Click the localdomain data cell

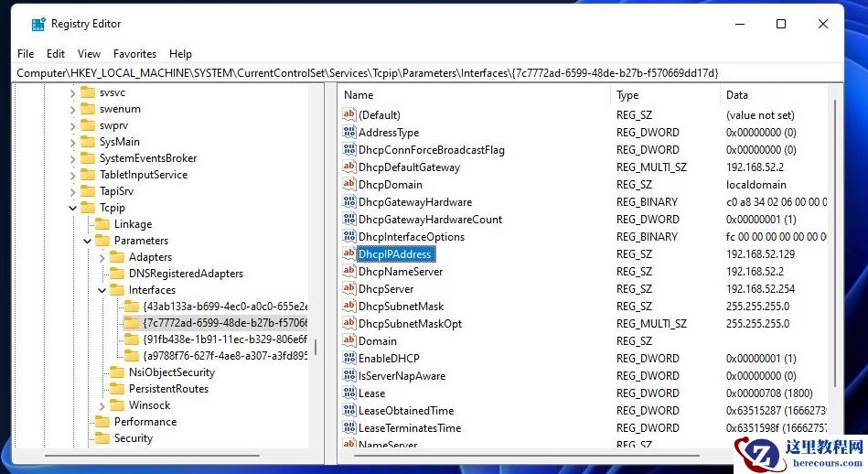(756, 185)
